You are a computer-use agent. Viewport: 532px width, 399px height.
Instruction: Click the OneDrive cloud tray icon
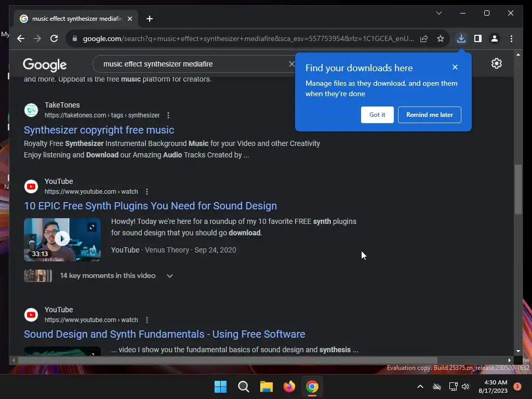point(437,387)
